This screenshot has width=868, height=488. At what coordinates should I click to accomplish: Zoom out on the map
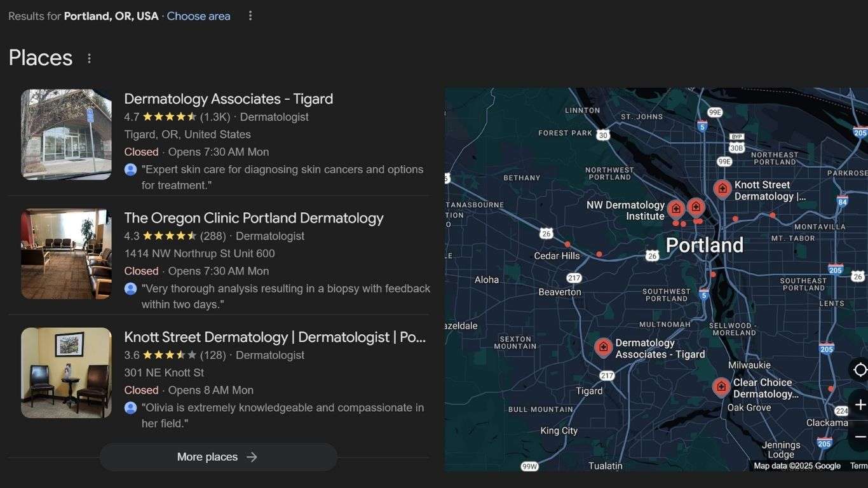(860, 437)
